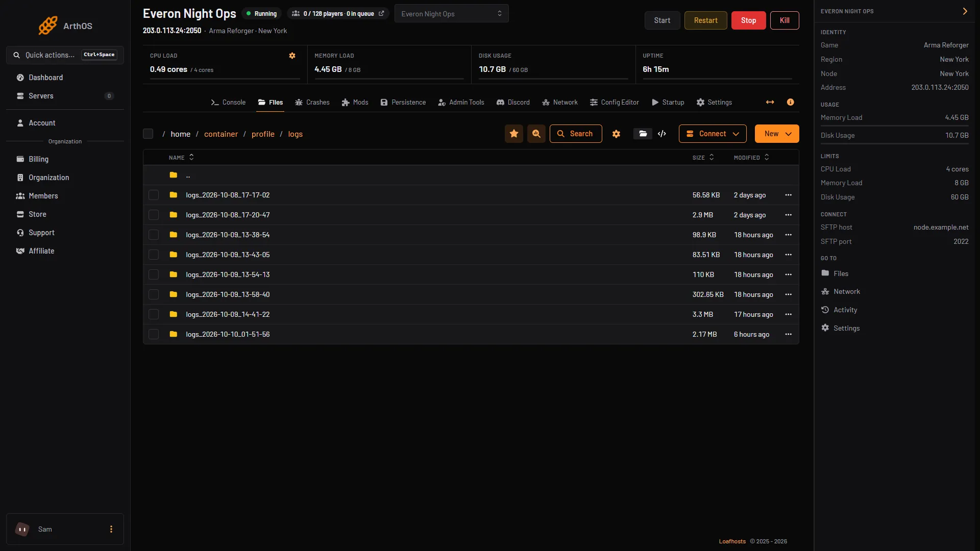The width and height of the screenshot is (980, 551).
Task: Click the Search files button
Action: coord(576,134)
